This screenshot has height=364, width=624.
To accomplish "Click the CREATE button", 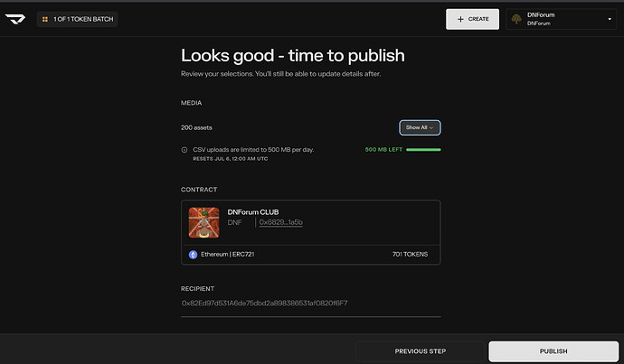I will click(x=472, y=19).
